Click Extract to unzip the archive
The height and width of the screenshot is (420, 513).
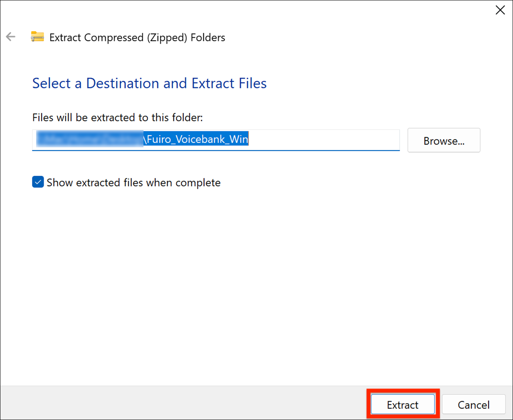coord(402,404)
